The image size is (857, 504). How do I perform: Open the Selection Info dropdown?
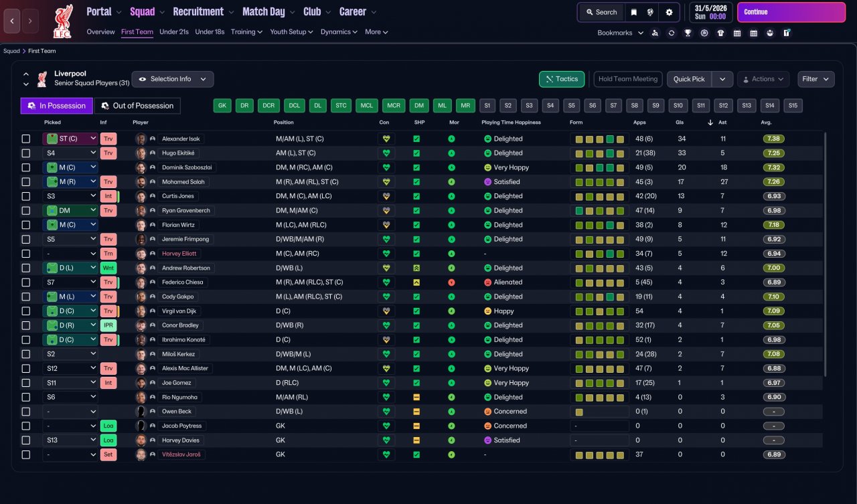coord(173,79)
